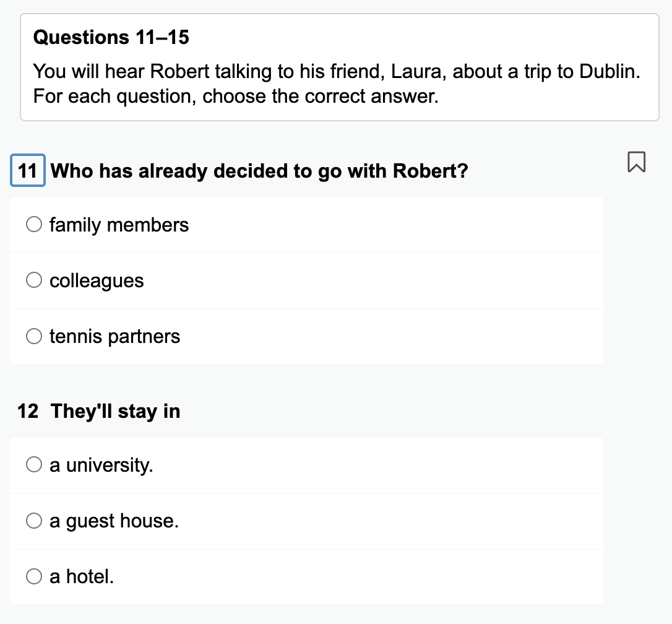This screenshot has height=624, width=672.
Task: Click the 'family members' answer text
Action: coord(119,225)
